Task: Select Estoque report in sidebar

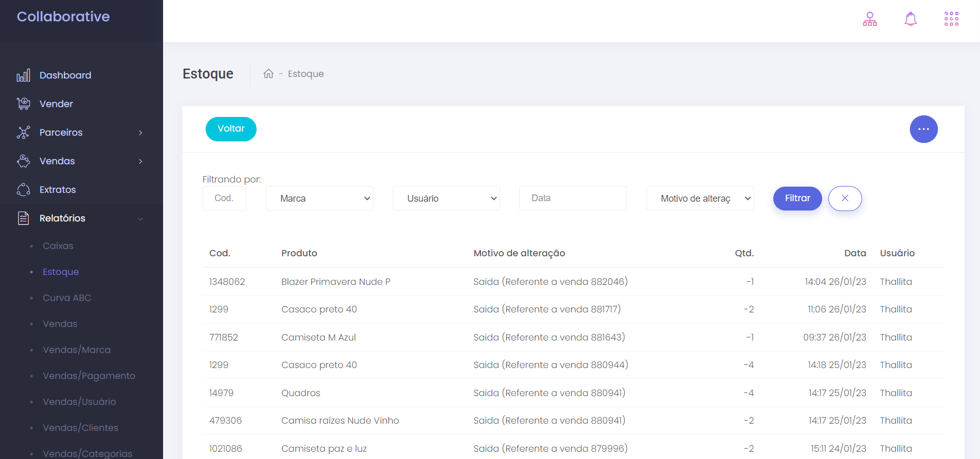Action: click(x=61, y=272)
